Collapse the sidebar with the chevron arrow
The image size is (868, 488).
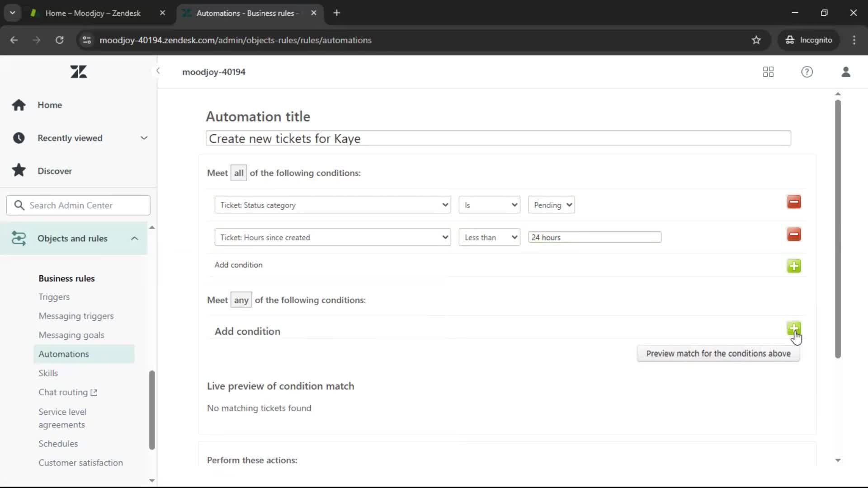click(x=158, y=70)
